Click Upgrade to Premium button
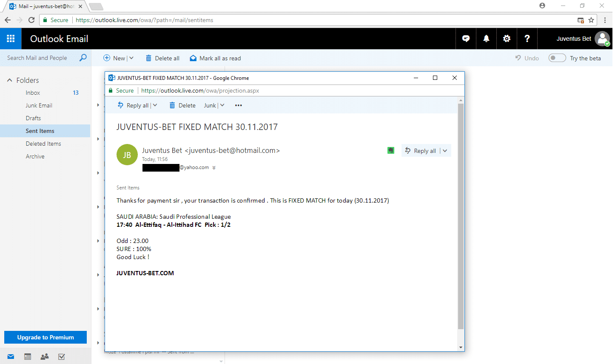Viewport: 615px width, 364px height. pos(46,337)
